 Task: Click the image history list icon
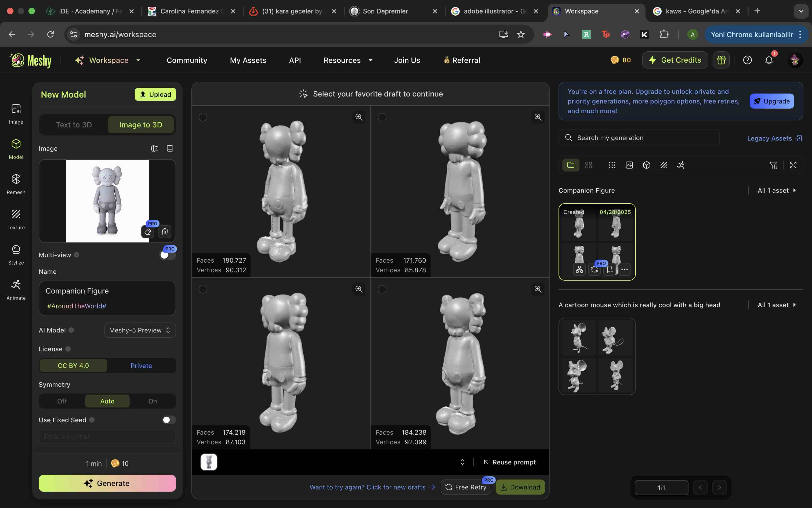click(x=170, y=148)
